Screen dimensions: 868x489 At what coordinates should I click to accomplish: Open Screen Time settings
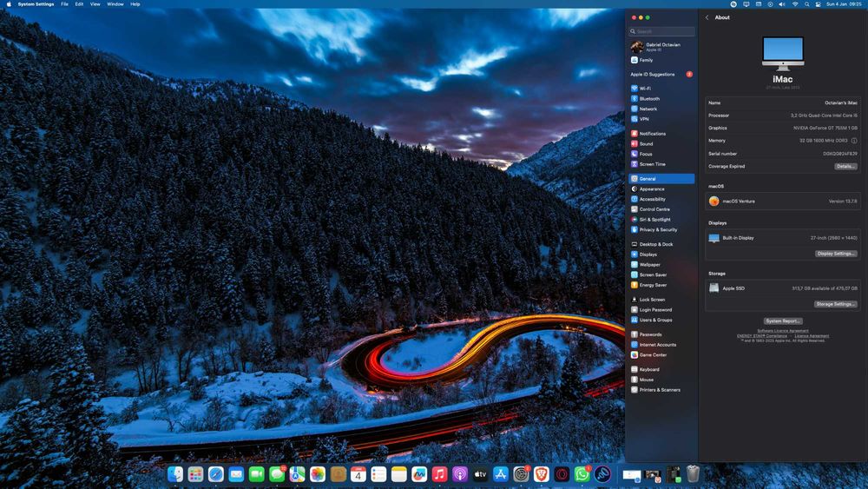(x=661, y=164)
